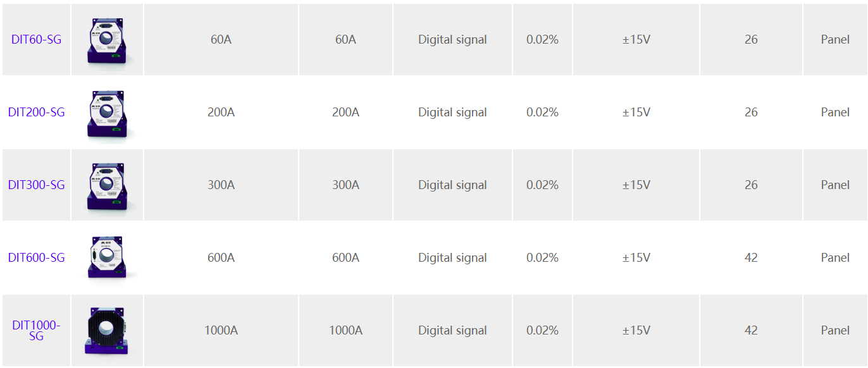The width and height of the screenshot is (868, 368).
Task: Click the black DIT1000-SG sensor image
Action: [107, 330]
